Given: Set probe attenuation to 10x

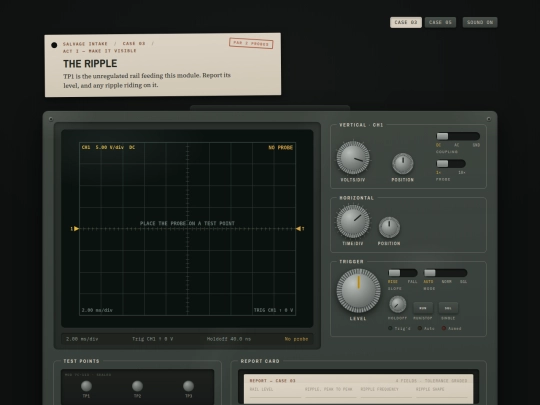Looking at the screenshot, I should point(461,173).
